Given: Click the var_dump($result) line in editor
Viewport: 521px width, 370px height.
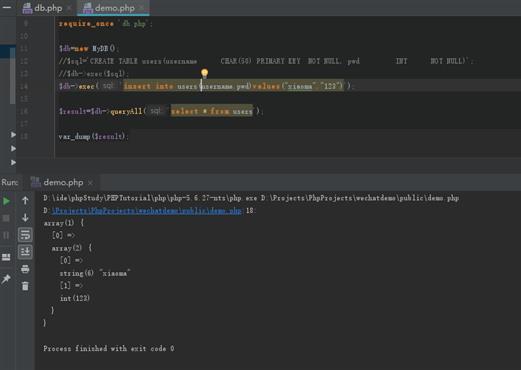Looking at the screenshot, I should 93,136.
